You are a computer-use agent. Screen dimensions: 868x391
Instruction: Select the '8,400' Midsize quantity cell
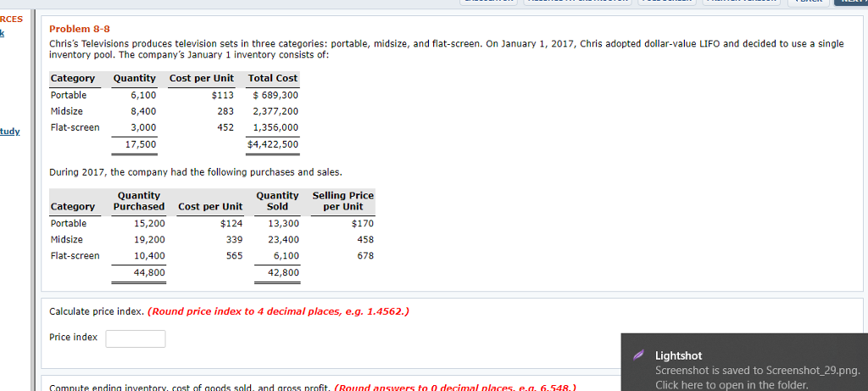143,111
